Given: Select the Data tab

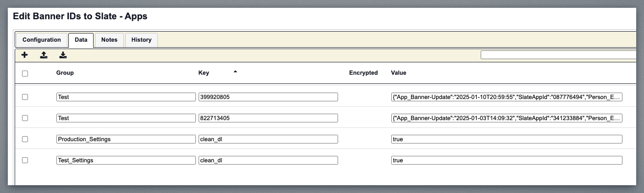Looking at the screenshot, I should (81, 40).
